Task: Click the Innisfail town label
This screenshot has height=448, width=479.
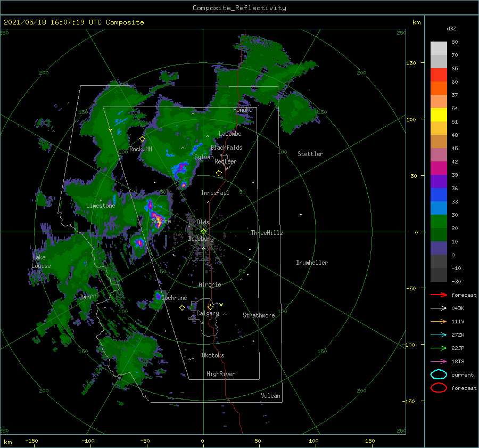Action: click(215, 193)
